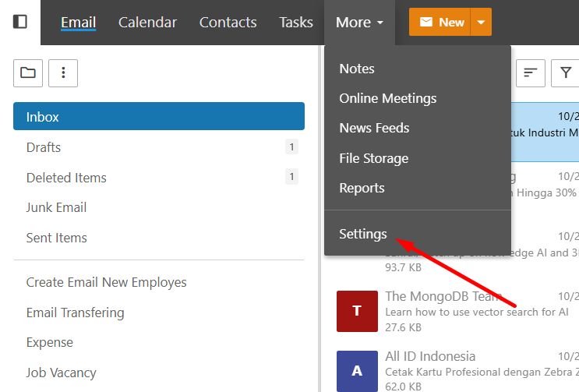This screenshot has height=392, width=579.
Task: Toggle the sidebar panel icon
Action: (20, 22)
